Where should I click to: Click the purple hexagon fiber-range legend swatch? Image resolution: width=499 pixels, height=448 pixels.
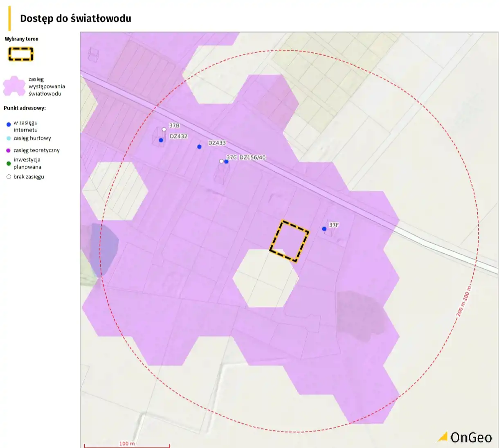[x=14, y=86]
